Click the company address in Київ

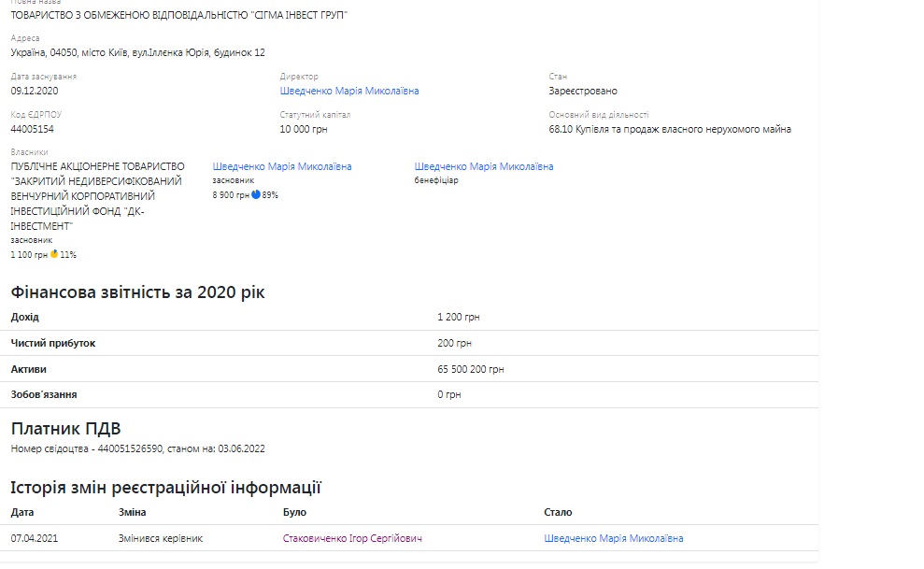pos(138,53)
